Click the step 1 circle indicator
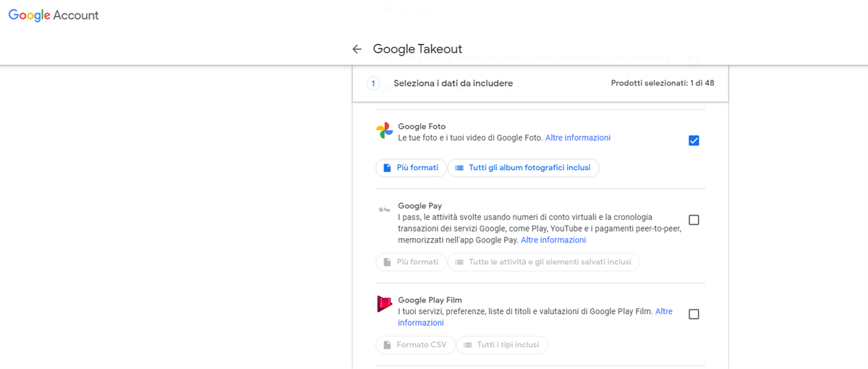The width and height of the screenshot is (868, 369). [373, 84]
